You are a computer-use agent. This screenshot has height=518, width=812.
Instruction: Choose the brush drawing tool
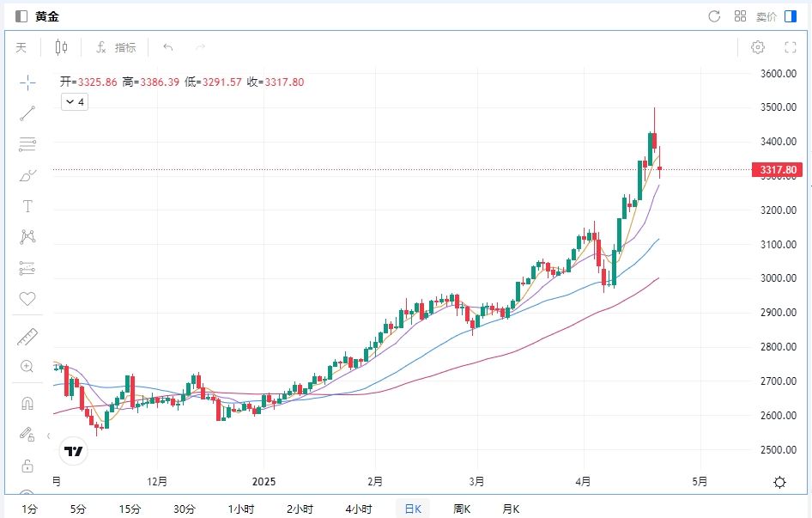pos(27,175)
